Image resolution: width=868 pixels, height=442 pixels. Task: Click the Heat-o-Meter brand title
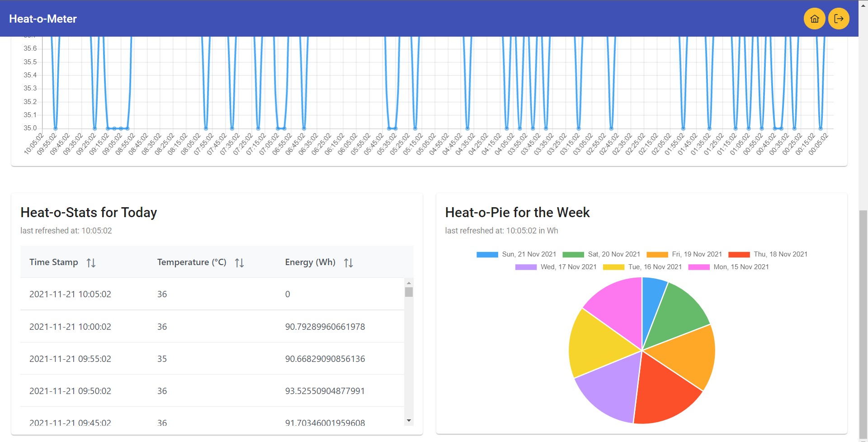(43, 19)
